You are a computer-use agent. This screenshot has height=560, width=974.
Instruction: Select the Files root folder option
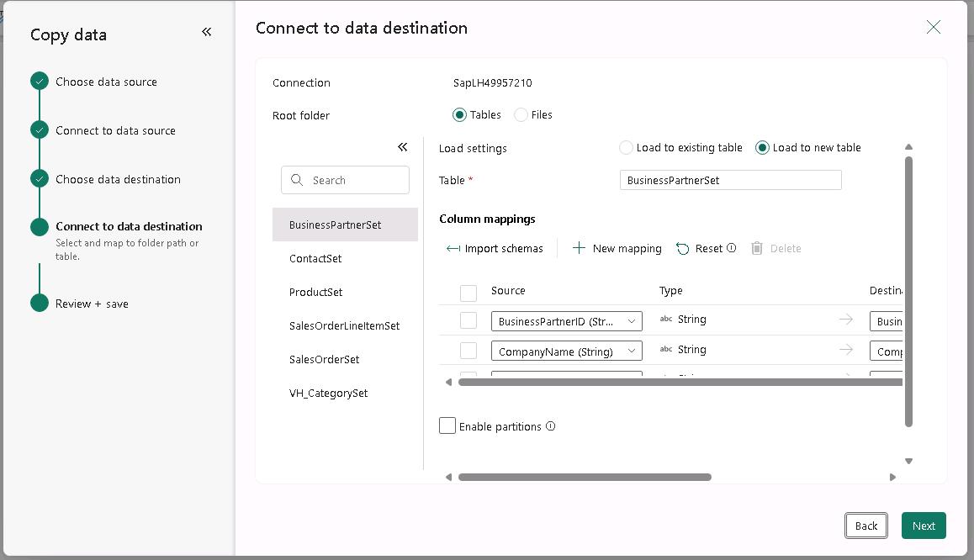coord(521,115)
